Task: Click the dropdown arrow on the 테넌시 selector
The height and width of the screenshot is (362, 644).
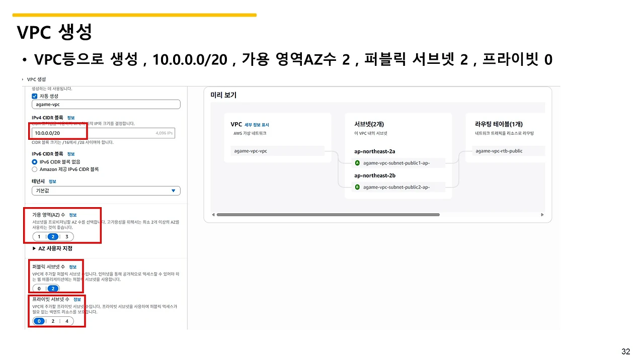Action: [173, 191]
